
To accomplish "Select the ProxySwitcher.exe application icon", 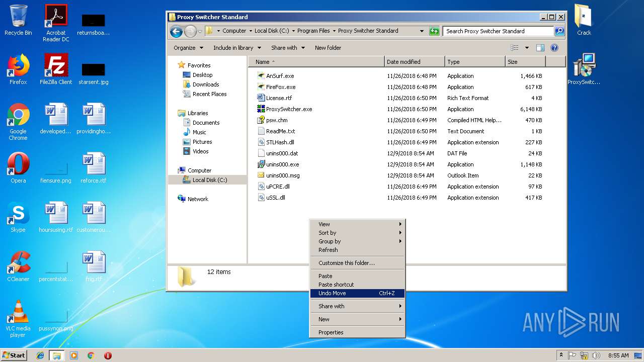I will pyautogui.click(x=261, y=109).
